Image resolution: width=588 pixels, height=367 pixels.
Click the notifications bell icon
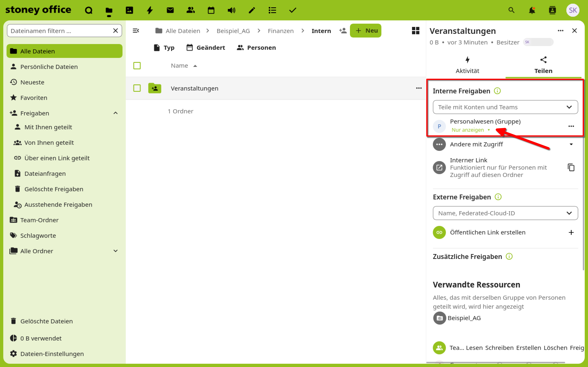[532, 10]
